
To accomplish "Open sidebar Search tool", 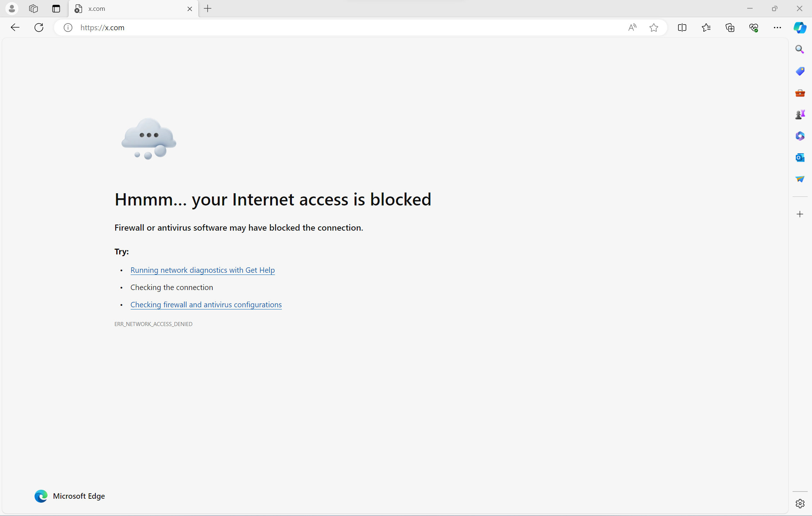I will point(800,49).
